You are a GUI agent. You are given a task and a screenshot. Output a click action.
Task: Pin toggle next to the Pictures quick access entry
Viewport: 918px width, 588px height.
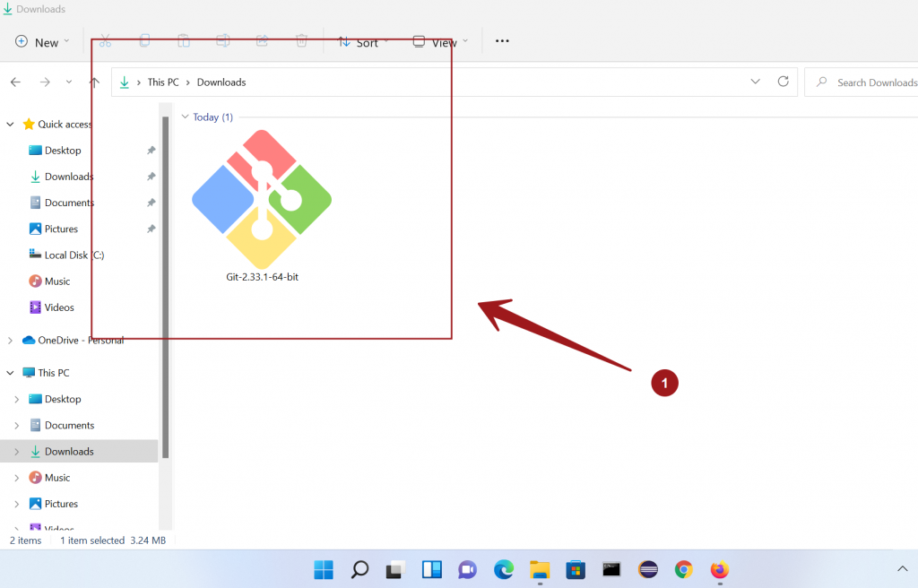tap(151, 229)
